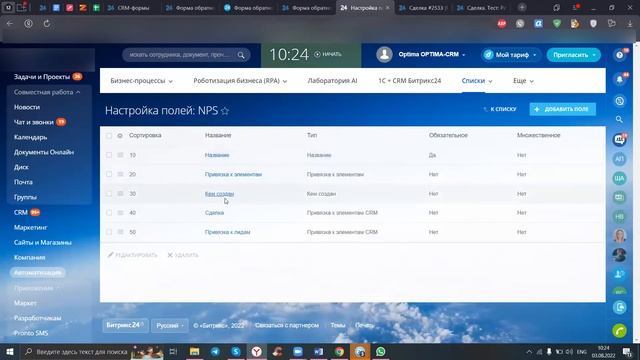The width and height of the screenshot is (640, 360).
Task: Go back with the browser back arrow
Action: click(9, 24)
